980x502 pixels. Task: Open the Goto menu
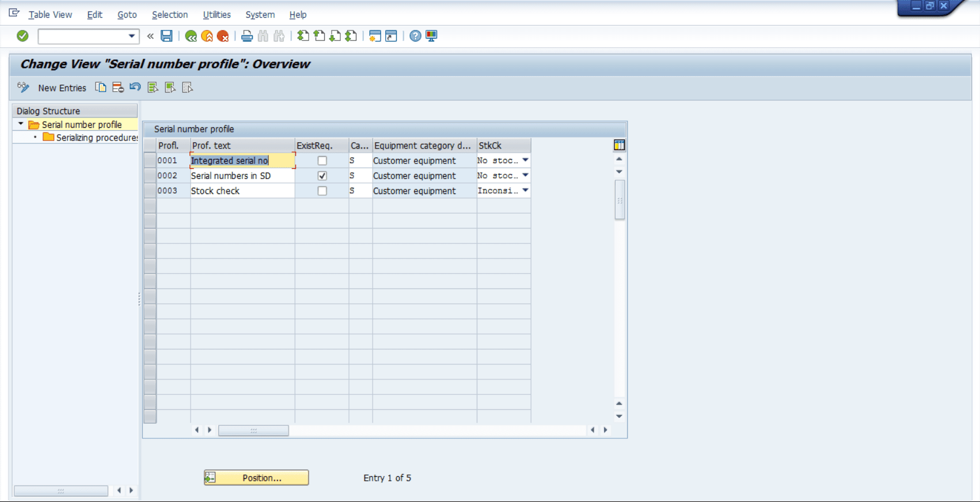[x=127, y=15]
